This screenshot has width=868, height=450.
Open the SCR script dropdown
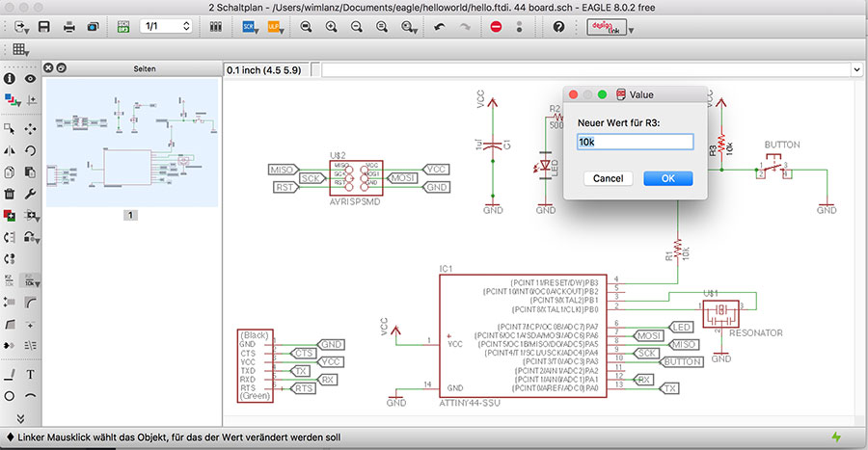[251, 27]
